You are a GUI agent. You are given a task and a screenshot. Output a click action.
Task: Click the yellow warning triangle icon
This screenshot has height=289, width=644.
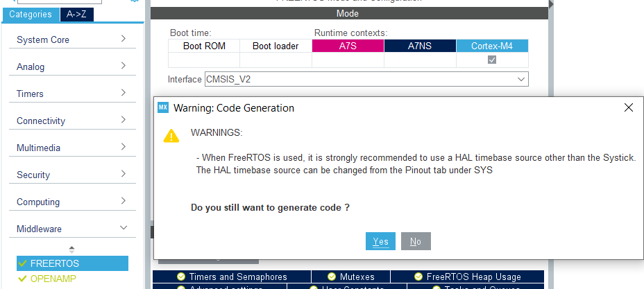(171, 136)
